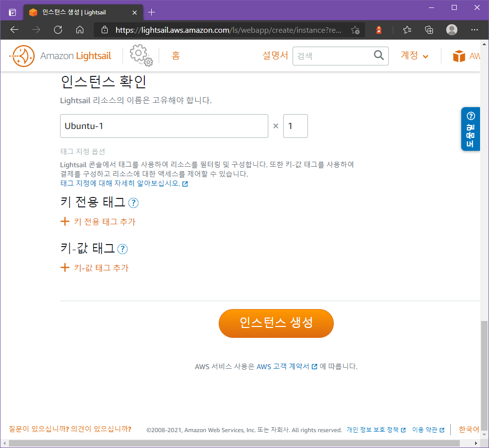The height and width of the screenshot is (448, 489).
Task: Open the 한국어 language selector
Action: pos(469,430)
